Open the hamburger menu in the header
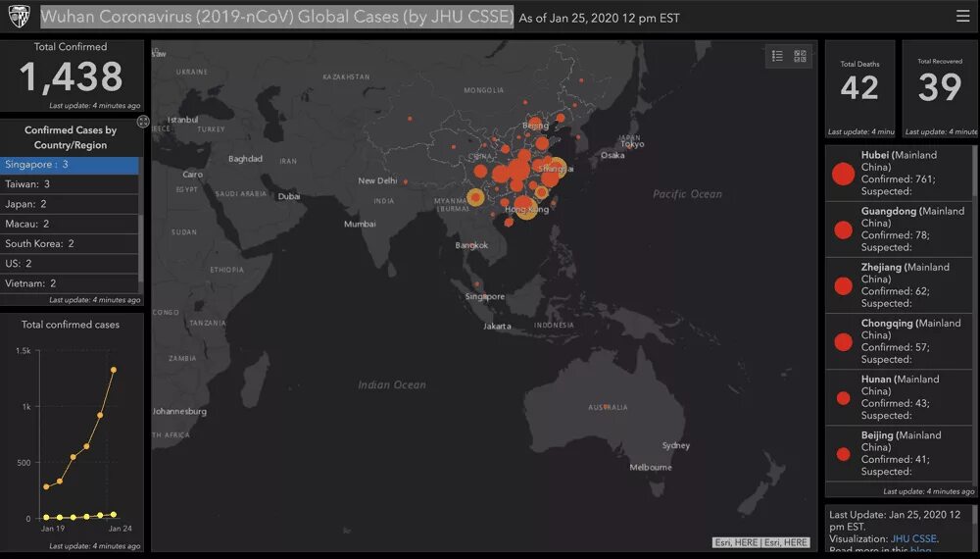Image resolution: width=980 pixels, height=559 pixels. [x=962, y=16]
